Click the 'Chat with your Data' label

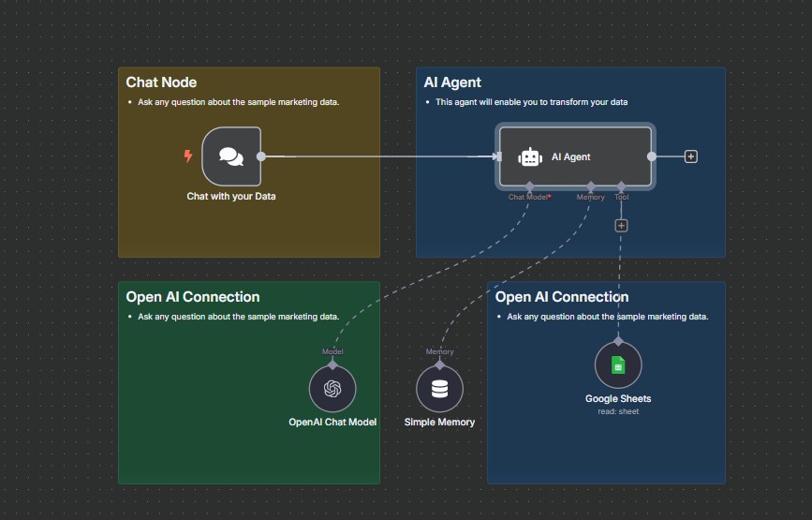[231, 197]
